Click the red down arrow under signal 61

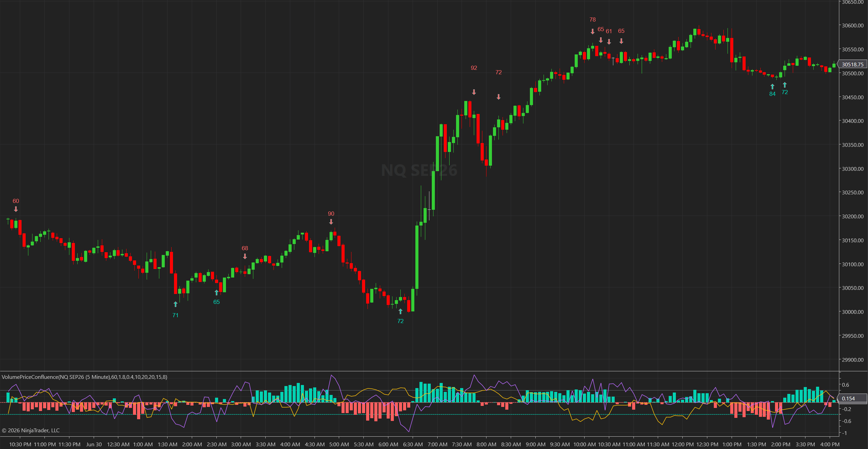609,42
